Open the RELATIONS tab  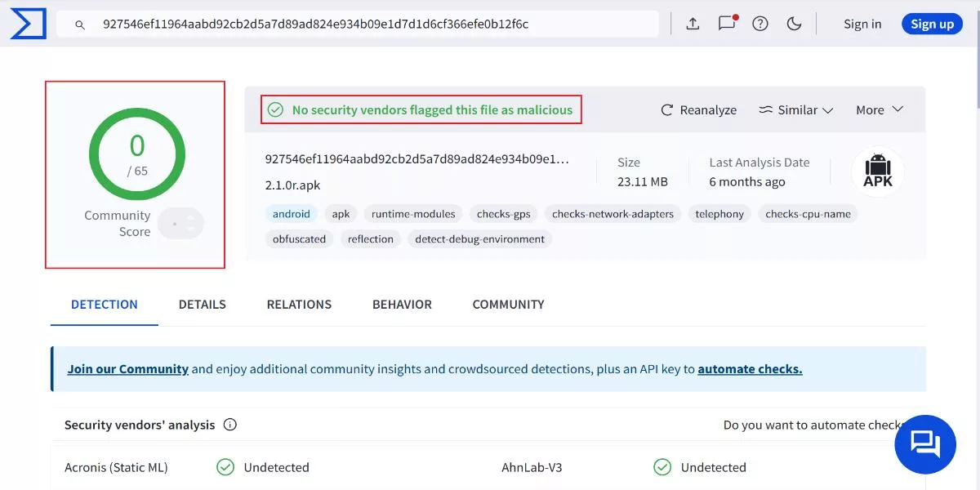tap(299, 305)
